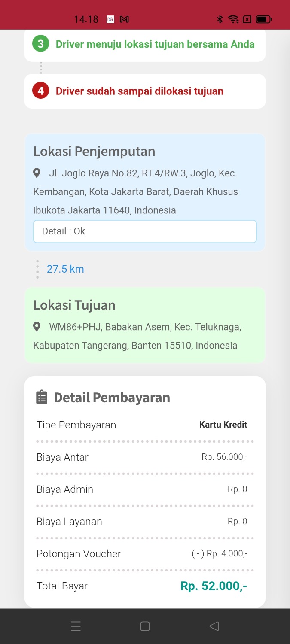
Task: Tap the pickup location pin icon
Action: 37,173
